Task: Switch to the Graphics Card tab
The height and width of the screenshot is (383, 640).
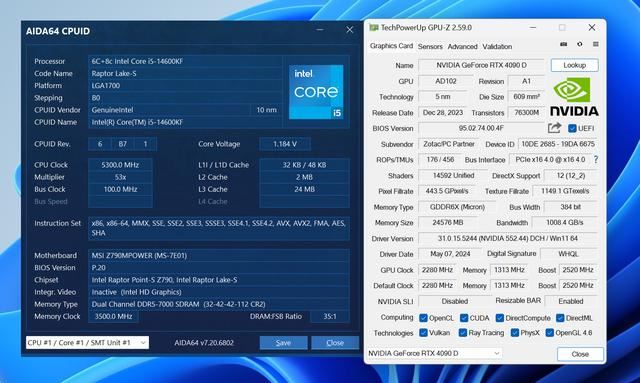Action: pyautogui.click(x=391, y=46)
